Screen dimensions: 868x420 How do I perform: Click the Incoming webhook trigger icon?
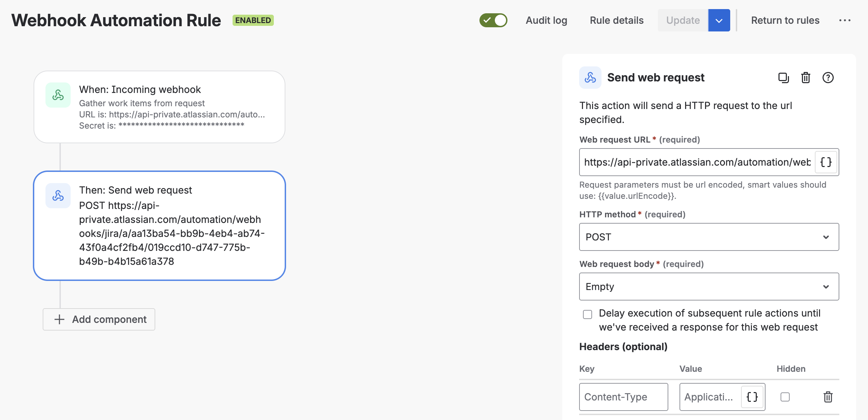(x=58, y=95)
